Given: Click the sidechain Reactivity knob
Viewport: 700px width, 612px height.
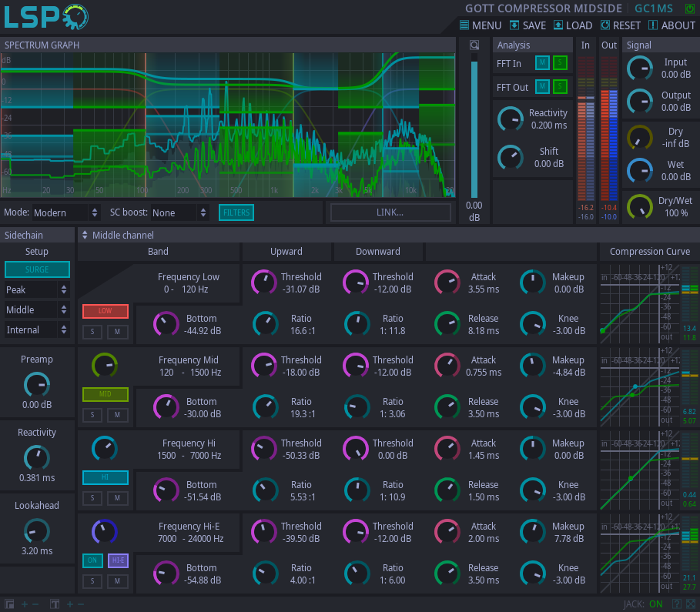Looking at the screenshot, I should pos(37,458).
